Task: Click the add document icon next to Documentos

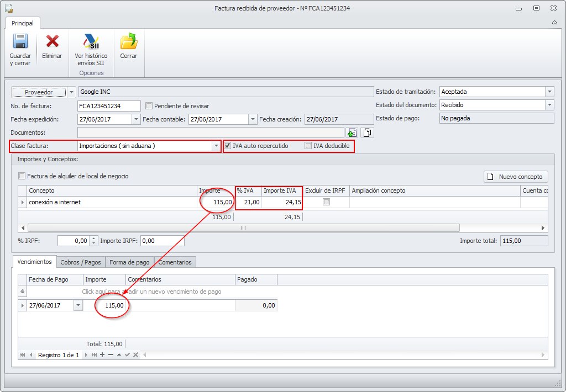Action: tap(352, 133)
